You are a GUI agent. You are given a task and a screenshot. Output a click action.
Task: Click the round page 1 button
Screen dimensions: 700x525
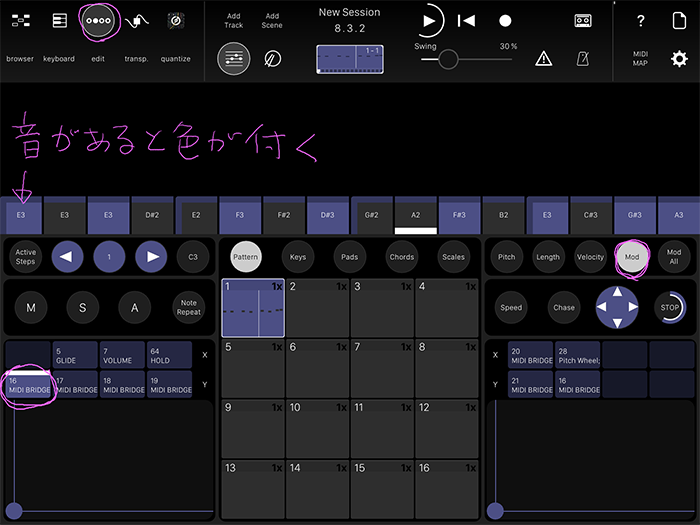click(x=109, y=257)
